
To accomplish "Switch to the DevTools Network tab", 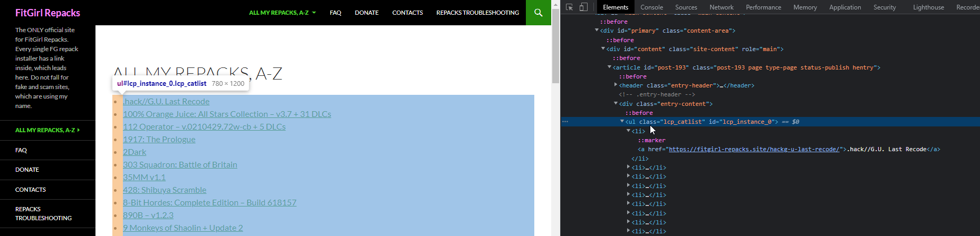I will point(722,7).
